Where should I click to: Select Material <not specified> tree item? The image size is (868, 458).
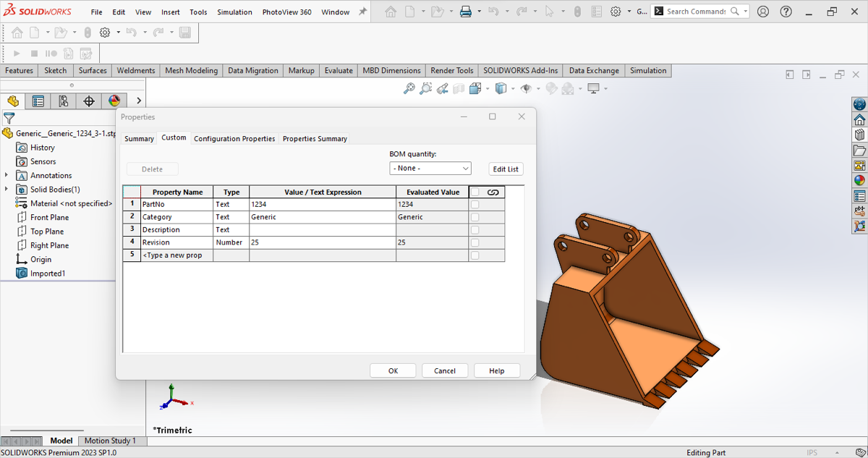[64, 203]
